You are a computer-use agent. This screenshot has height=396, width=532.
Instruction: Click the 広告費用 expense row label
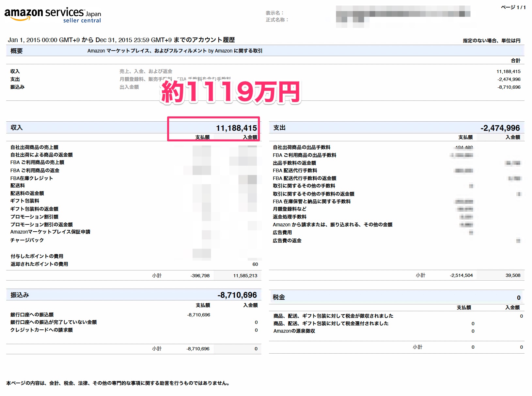pos(282,233)
